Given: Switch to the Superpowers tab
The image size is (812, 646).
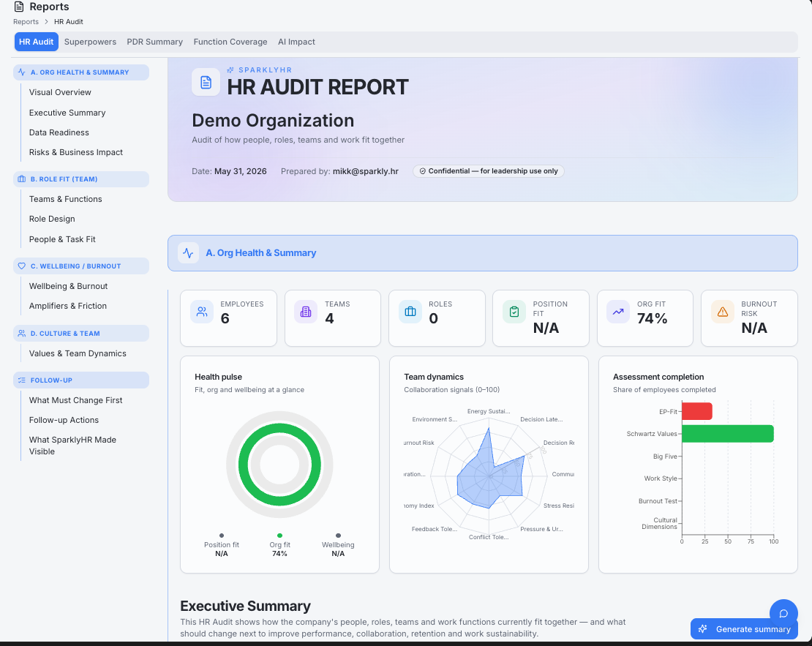Looking at the screenshot, I should click(90, 42).
